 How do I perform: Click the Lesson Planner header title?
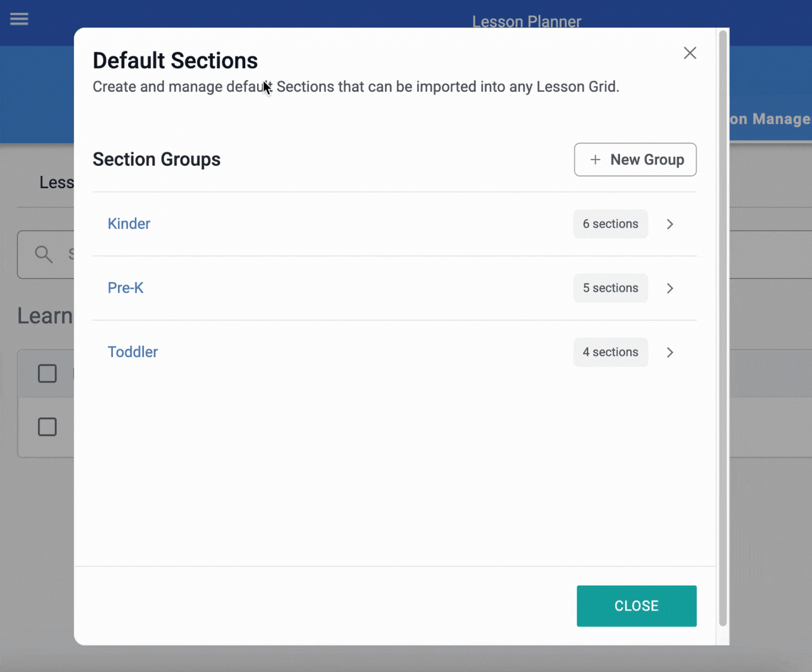(526, 22)
